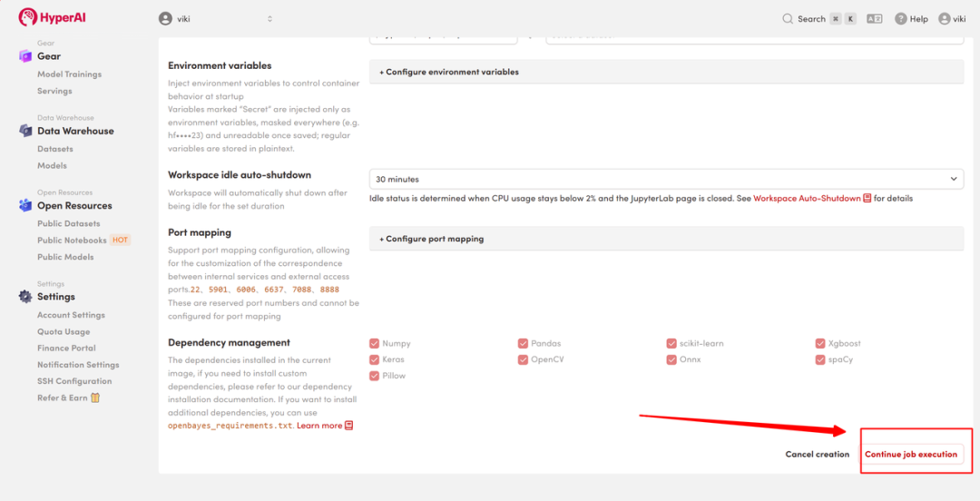Open Public Notebooks
The image size is (980, 501).
coord(72,241)
